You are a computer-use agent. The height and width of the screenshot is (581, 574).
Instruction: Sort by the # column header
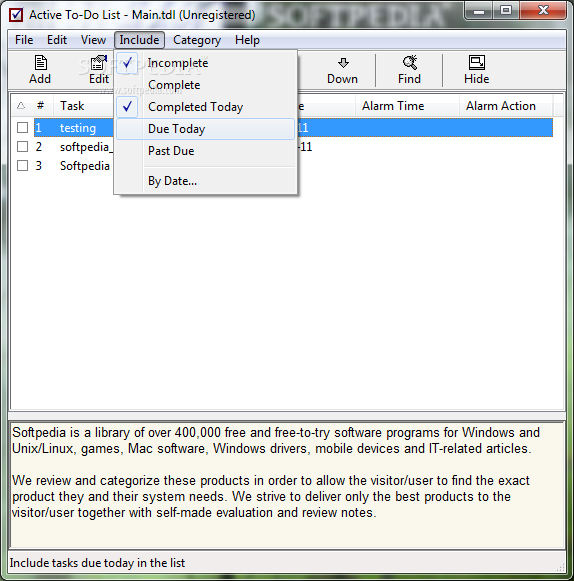click(x=41, y=106)
